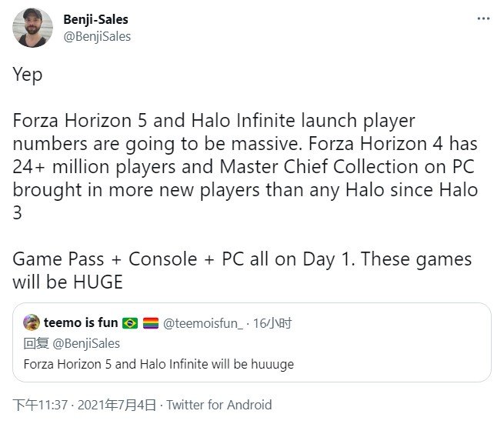The width and height of the screenshot is (504, 424).
Task: Click the 2021年7月4日 tweet date
Action: click(x=117, y=405)
